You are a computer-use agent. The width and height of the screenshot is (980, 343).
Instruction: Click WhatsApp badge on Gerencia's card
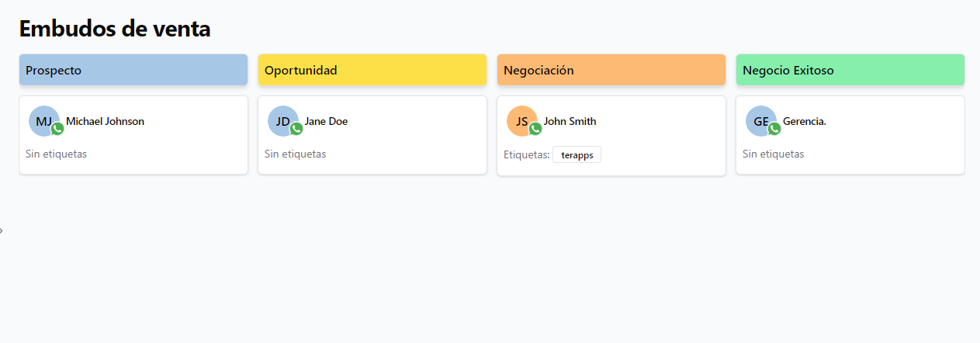coord(774,129)
